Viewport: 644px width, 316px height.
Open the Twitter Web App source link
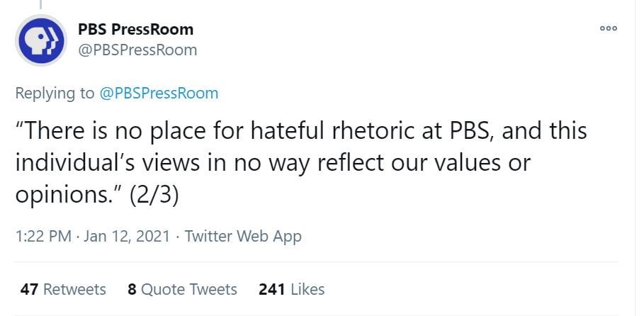[x=243, y=237]
